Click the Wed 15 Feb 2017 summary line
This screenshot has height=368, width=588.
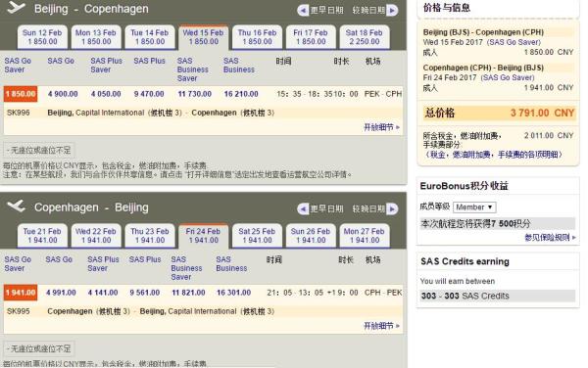click(482, 42)
